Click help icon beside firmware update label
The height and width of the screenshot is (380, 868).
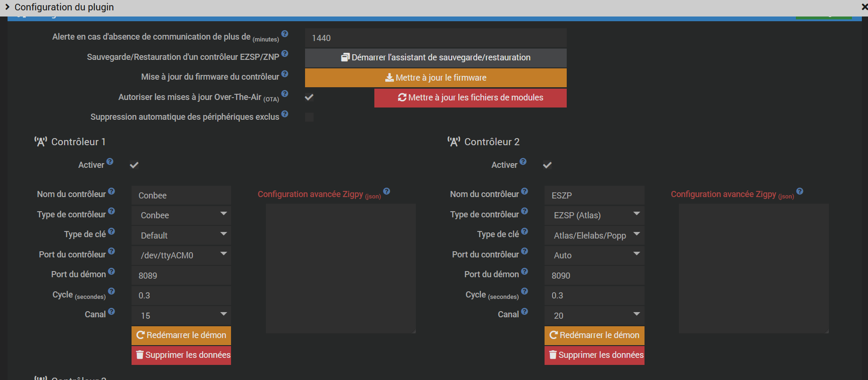(x=285, y=74)
